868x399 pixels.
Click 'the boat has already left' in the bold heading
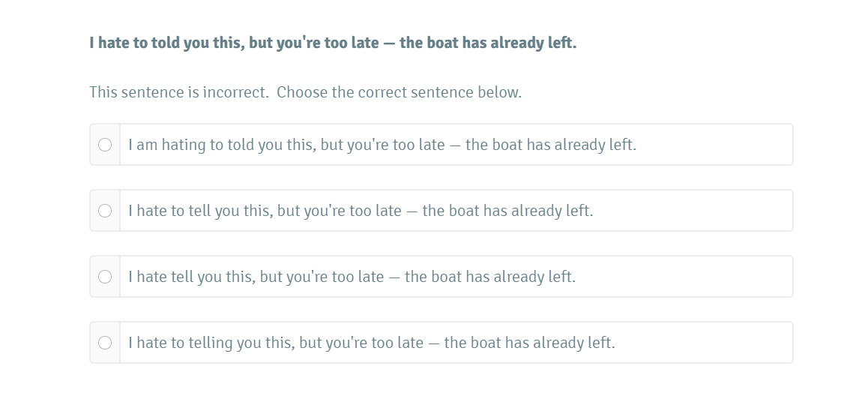[x=488, y=43]
